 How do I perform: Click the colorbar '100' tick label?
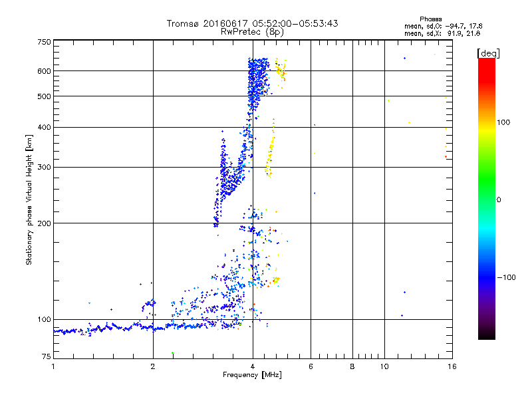[x=503, y=122]
